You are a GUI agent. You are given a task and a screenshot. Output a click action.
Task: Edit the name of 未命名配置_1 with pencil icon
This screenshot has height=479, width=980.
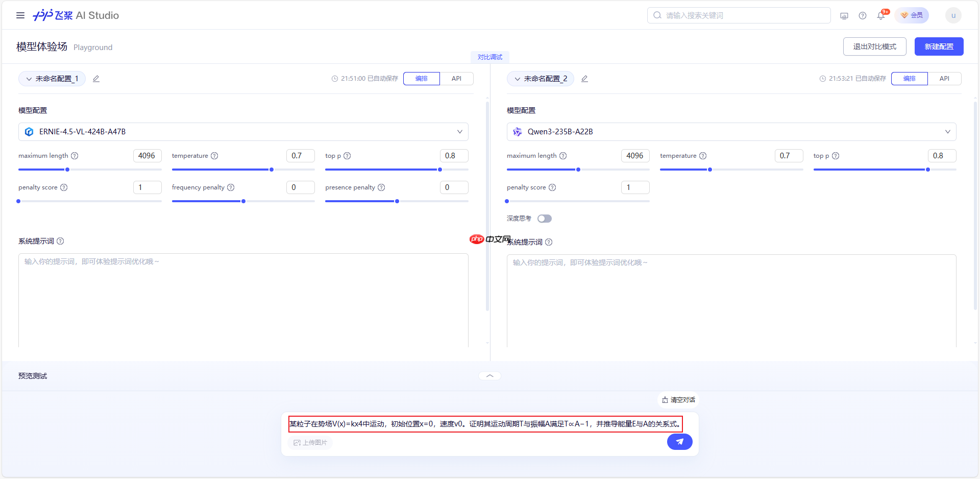pos(96,79)
